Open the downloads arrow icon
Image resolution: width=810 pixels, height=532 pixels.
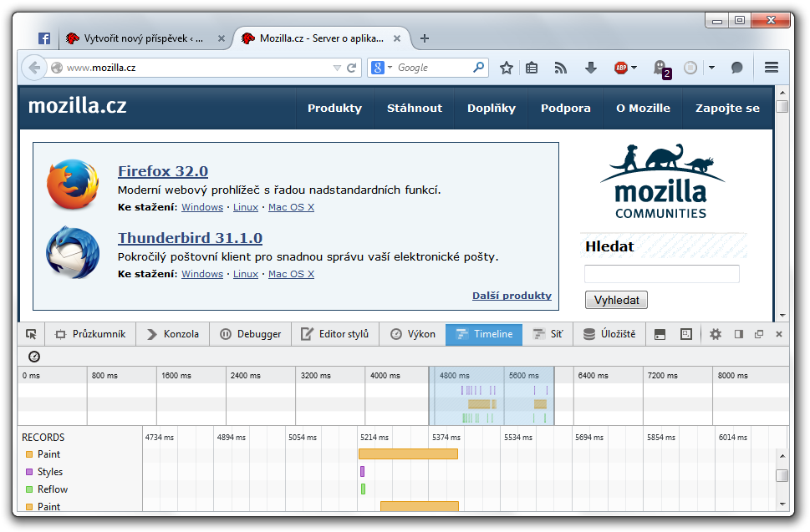(591, 68)
